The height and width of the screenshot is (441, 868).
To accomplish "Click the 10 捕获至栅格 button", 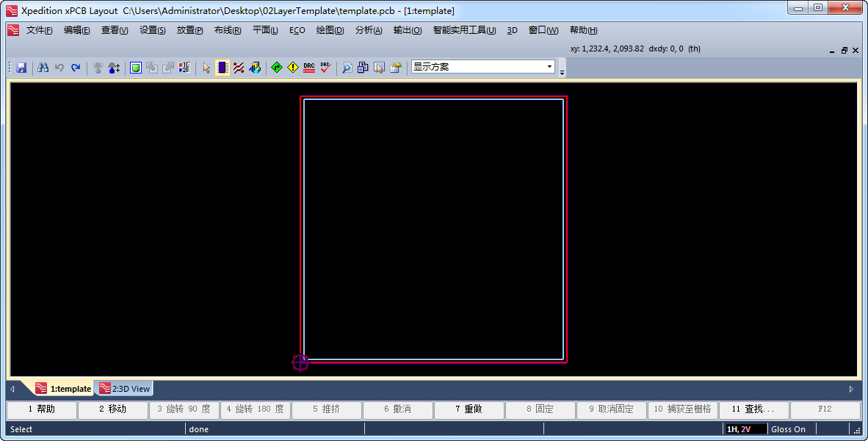I will pyautogui.click(x=682, y=409).
